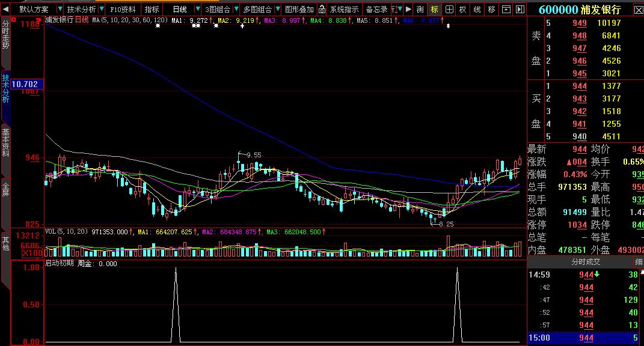644x346 pixels.
Task: Click the 移 move tool icon
Action: tap(491, 9)
